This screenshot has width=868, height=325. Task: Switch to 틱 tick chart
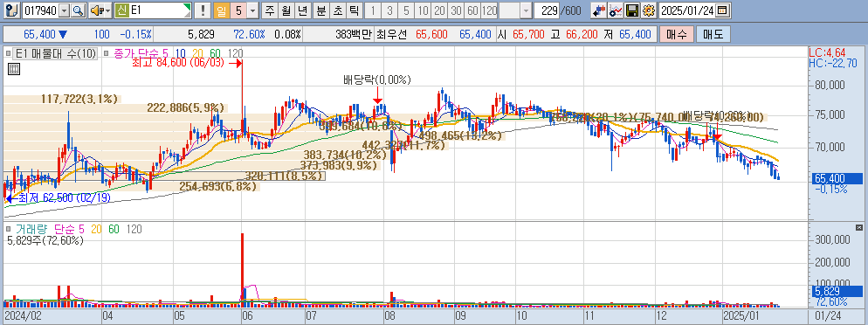tap(355, 10)
